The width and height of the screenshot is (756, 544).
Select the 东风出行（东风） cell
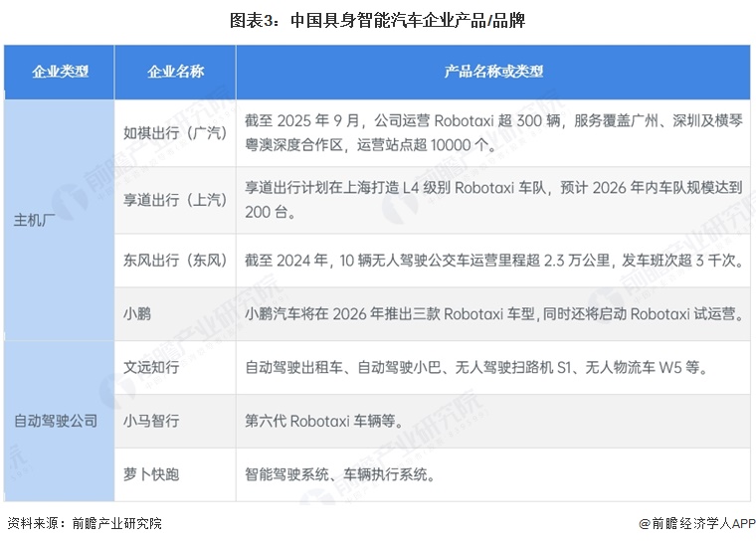pos(175,261)
